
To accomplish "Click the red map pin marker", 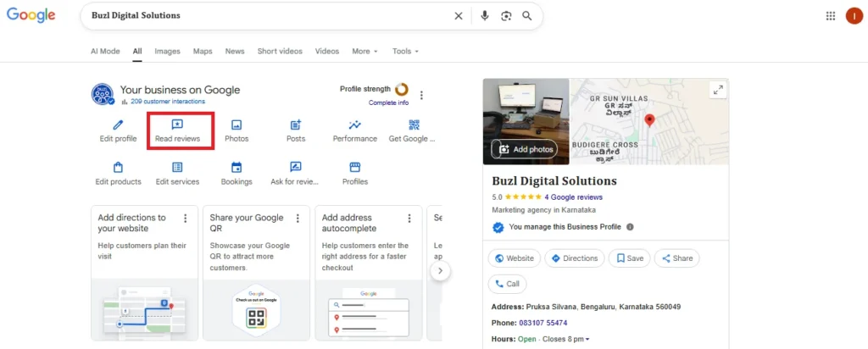I will point(650,120).
